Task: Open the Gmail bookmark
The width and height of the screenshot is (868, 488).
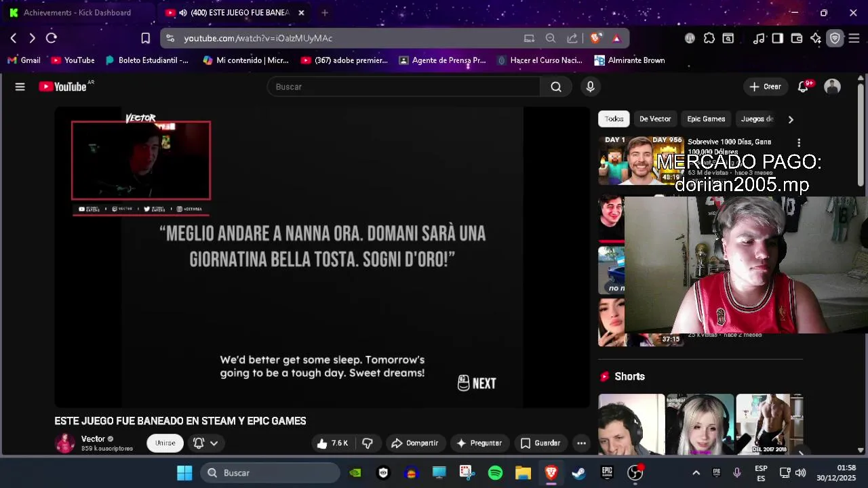Action: 24,60
